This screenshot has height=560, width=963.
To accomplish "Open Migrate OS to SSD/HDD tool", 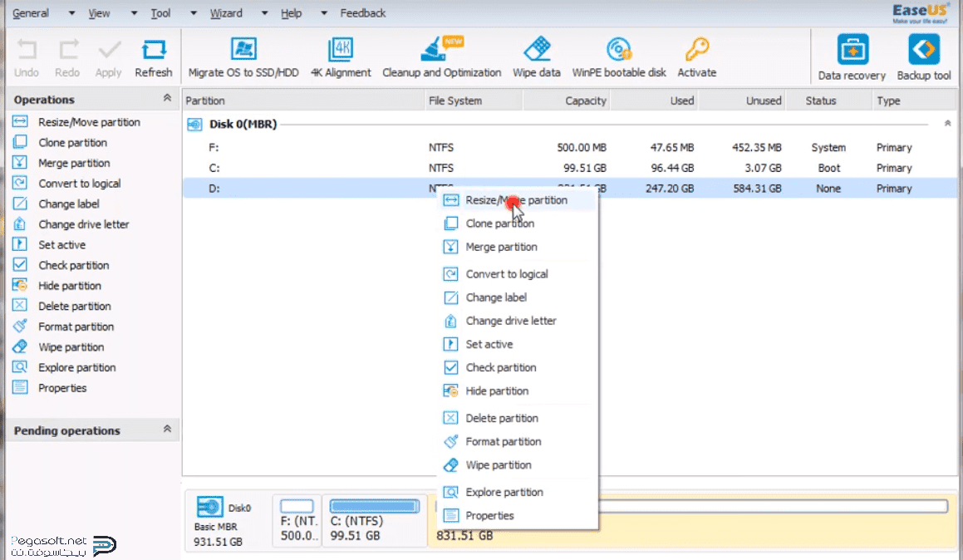I will tap(243, 58).
